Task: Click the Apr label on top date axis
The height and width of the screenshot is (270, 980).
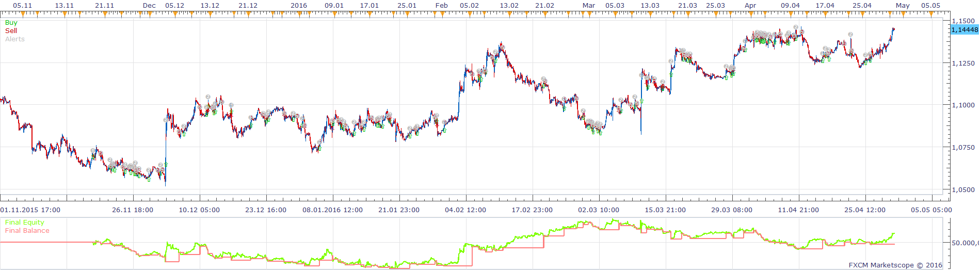Action: pyautogui.click(x=750, y=6)
